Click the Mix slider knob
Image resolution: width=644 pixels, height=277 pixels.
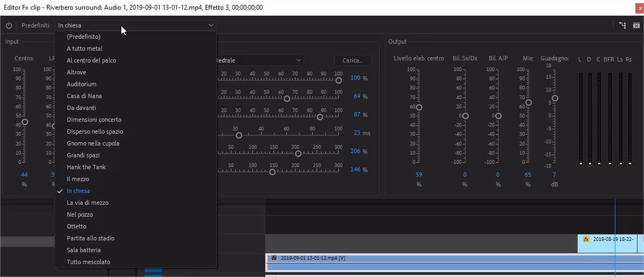tap(529, 102)
